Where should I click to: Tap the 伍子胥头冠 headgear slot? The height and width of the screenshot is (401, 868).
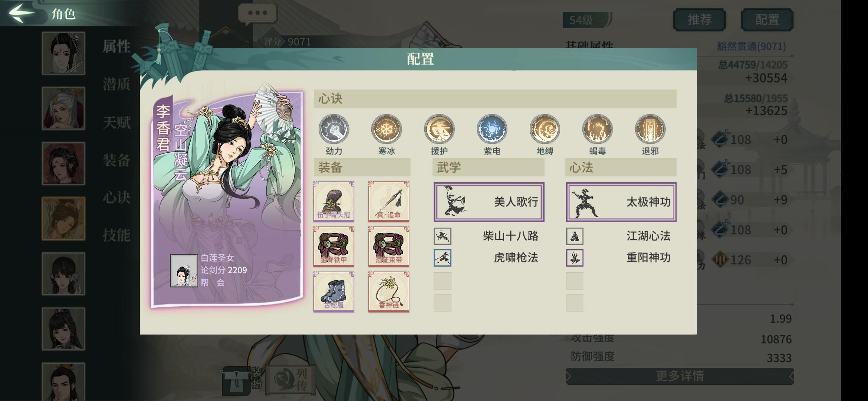[x=334, y=202]
